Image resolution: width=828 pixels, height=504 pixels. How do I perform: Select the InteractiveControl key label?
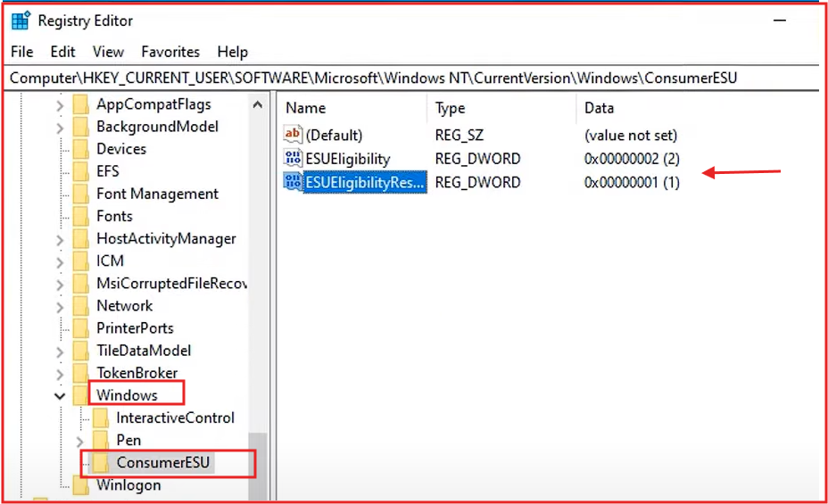175,418
